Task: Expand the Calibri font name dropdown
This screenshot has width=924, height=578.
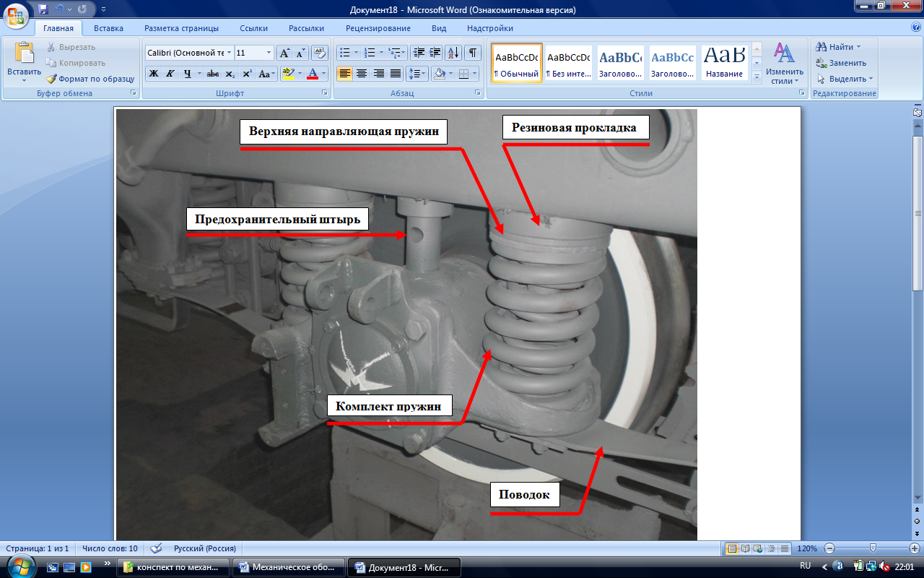Action: point(229,53)
